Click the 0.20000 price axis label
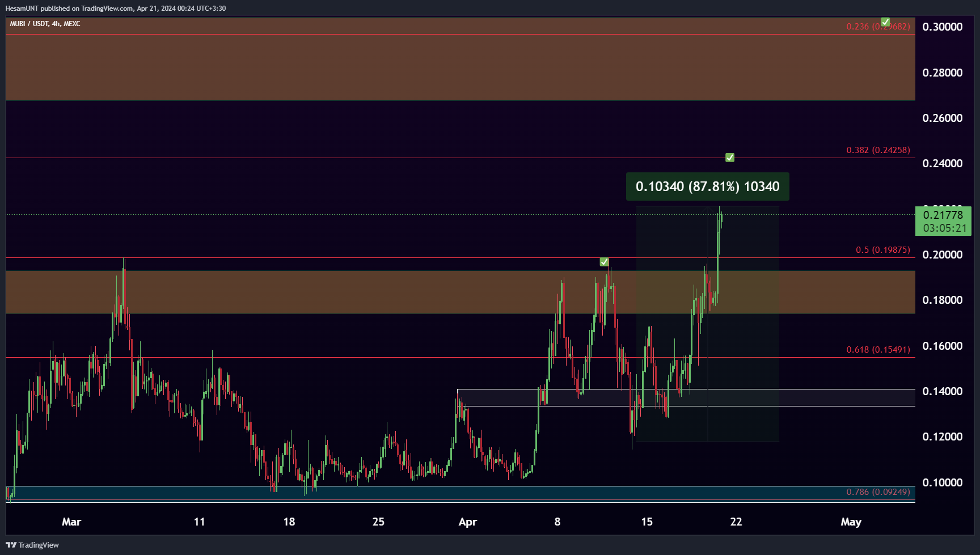This screenshot has height=555, width=980. 943,255
